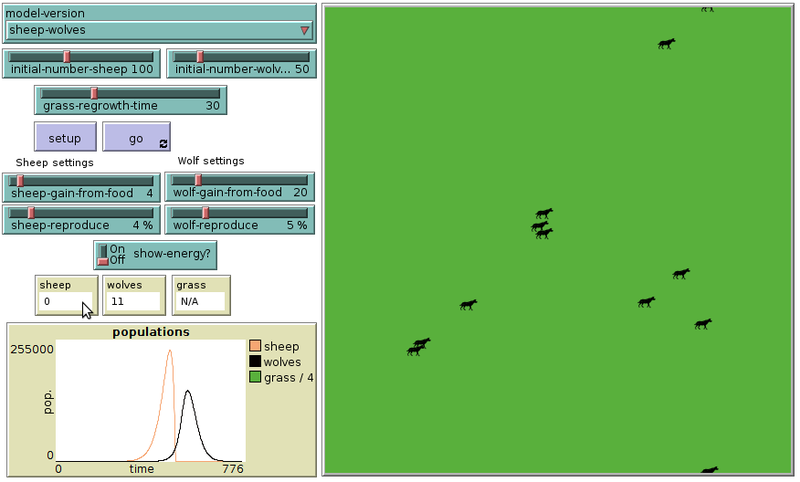Click the populations plot area

point(150,400)
